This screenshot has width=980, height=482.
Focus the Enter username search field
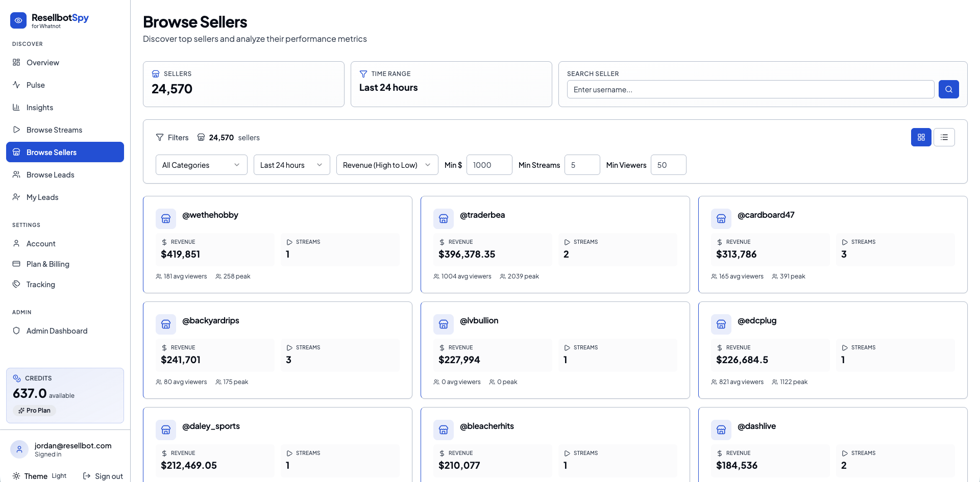[x=750, y=89]
